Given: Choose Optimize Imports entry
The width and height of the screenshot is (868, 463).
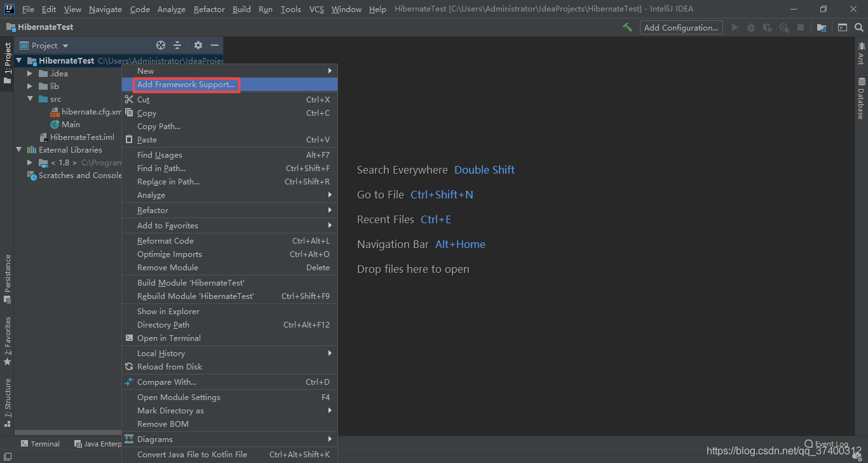Looking at the screenshot, I should [x=229, y=254].
